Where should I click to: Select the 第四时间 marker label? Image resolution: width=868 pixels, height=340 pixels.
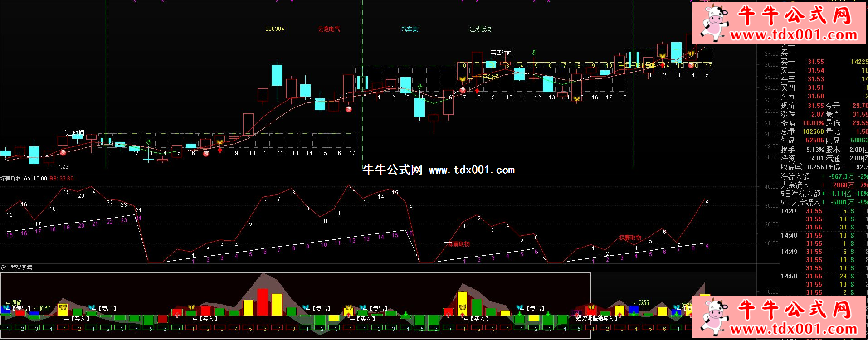pyautogui.click(x=501, y=53)
